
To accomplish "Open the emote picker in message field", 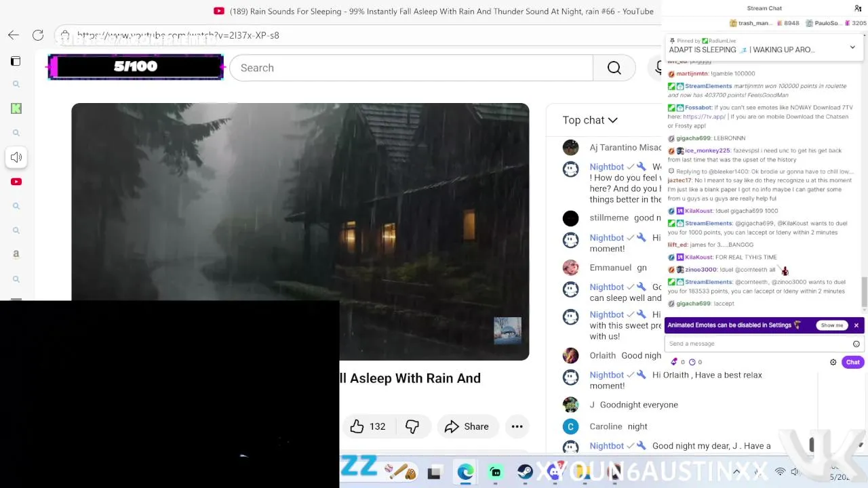I will 856,344.
